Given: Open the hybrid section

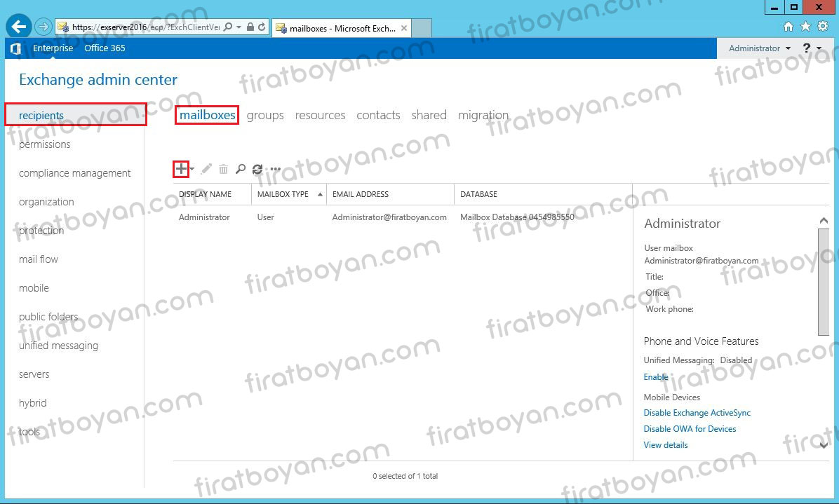Looking at the screenshot, I should 33,403.
